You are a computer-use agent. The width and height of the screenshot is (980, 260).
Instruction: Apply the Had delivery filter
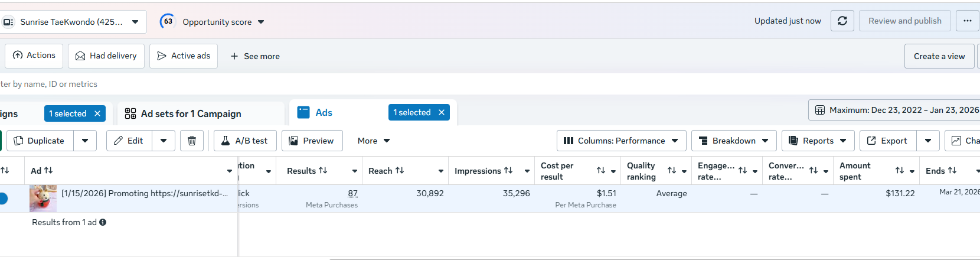(106, 56)
